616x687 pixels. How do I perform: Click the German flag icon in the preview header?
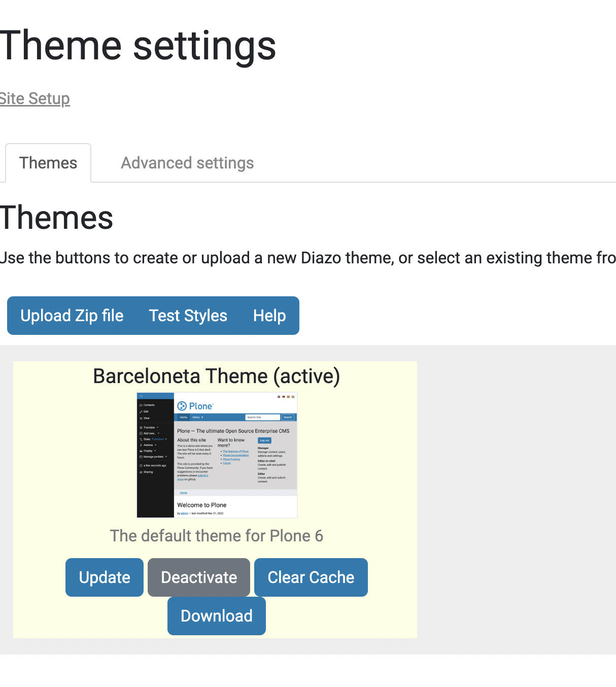284,397
